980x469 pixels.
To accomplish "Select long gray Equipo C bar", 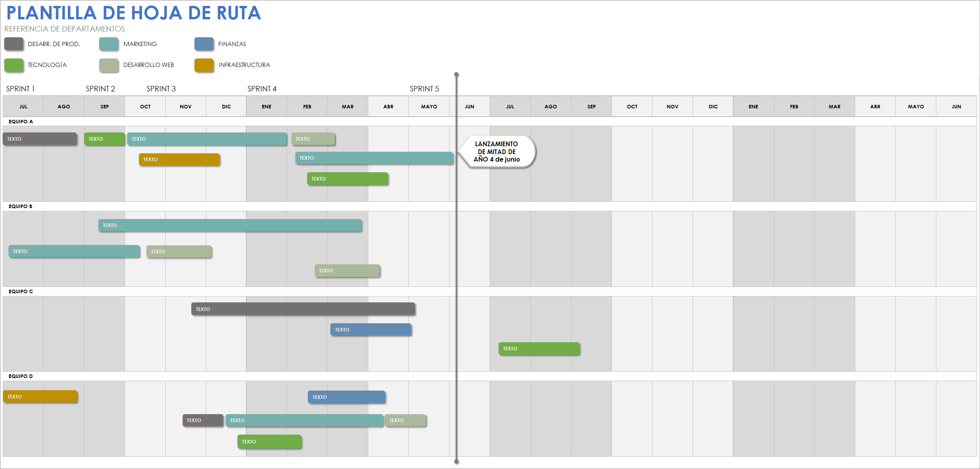I will coord(303,309).
